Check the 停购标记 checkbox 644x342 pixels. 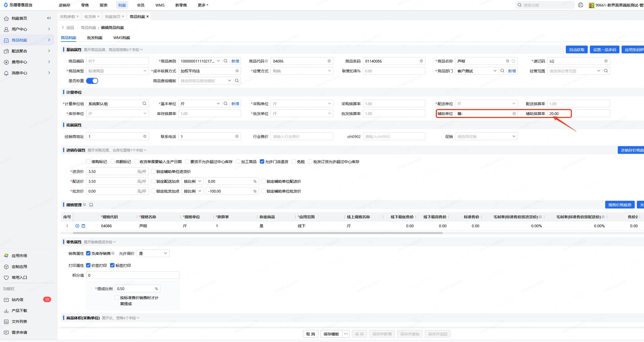88,162
